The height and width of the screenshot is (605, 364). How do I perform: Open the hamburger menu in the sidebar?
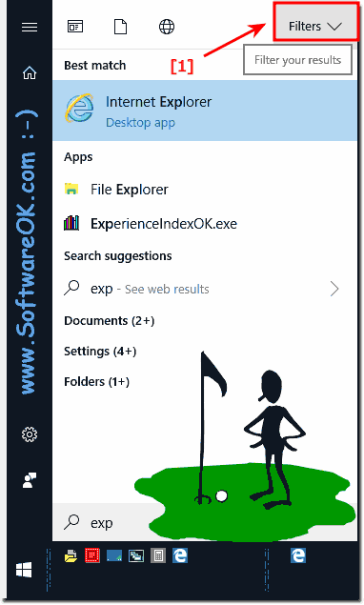pyautogui.click(x=30, y=27)
